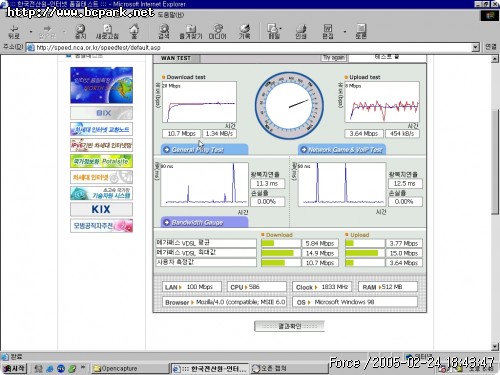500x375 pixels.
Task: Click the result confirmation button below panel
Action: coord(289,326)
